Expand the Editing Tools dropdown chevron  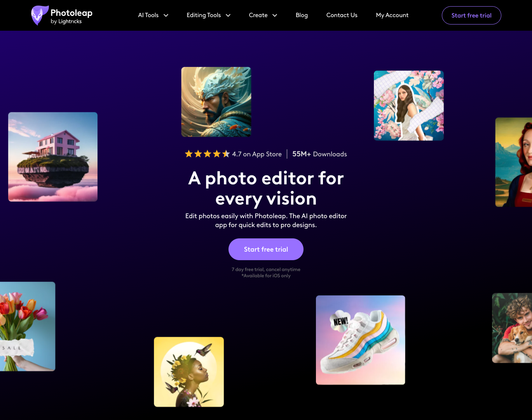228,16
